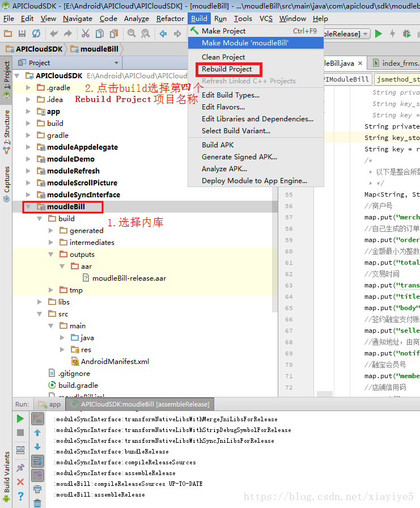Save all with the floppy disk icon

[22, 33]
